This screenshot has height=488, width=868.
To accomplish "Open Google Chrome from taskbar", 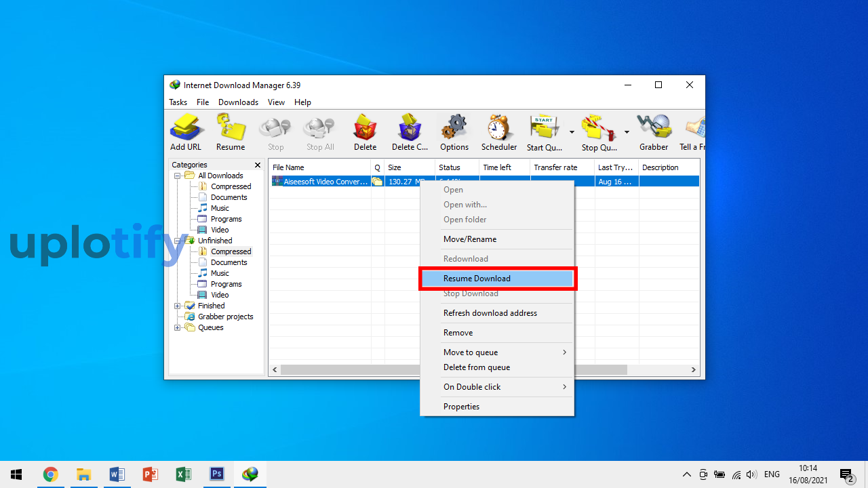I will coord(50,474).
